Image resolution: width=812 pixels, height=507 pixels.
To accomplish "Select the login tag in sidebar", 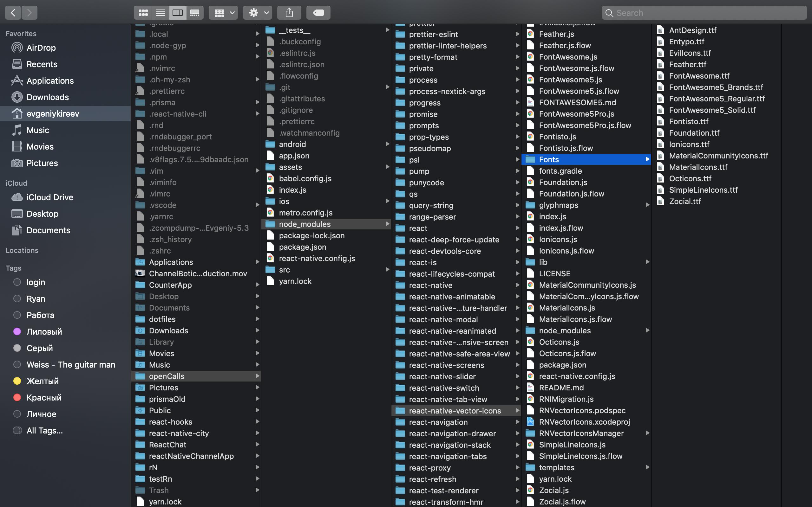I will pyautogui.click(x=36, y=282).
